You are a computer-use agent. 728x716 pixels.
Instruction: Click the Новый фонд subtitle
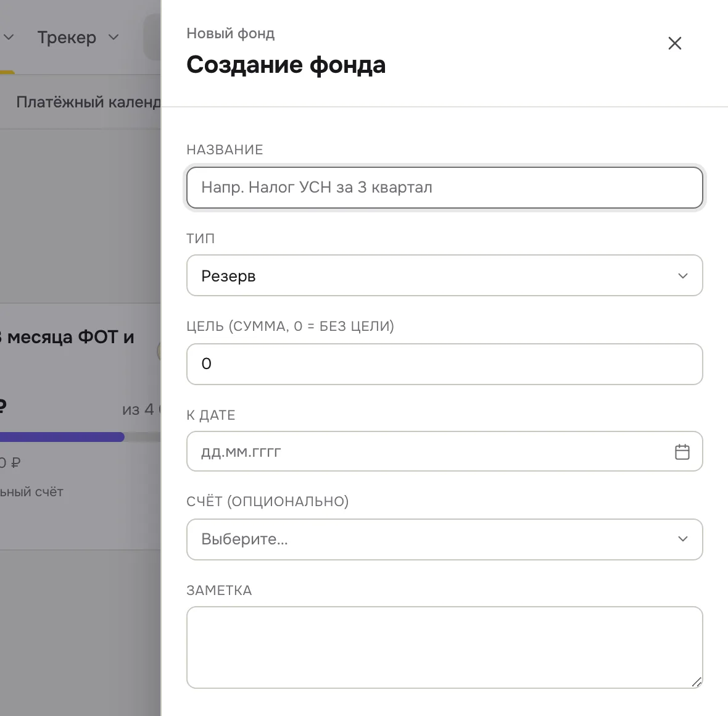click(x=230, y=33)
